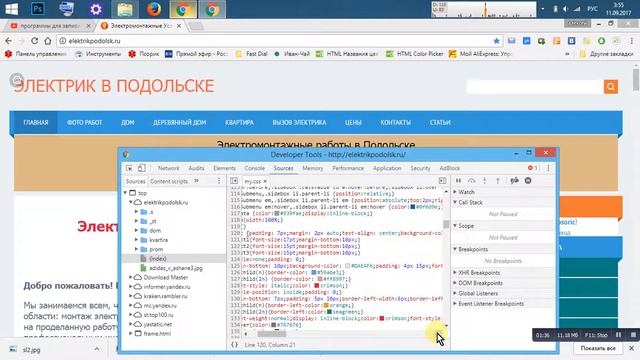Click the red error count indicator

[532, 168]
